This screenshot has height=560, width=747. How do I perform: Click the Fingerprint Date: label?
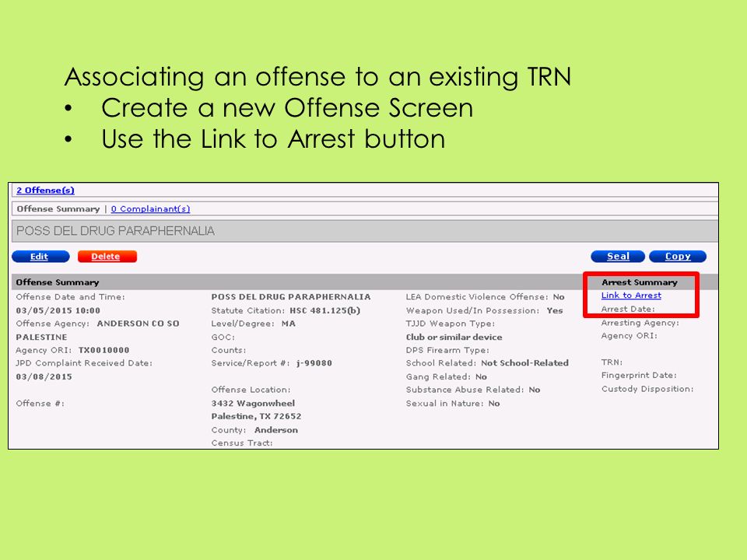pos(639,375)
